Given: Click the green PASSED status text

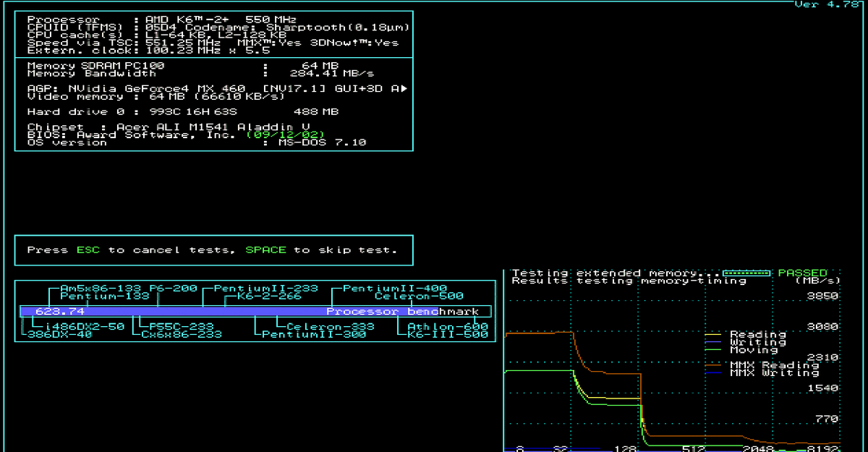Looking at the screenshot, I should pos(802,273).
